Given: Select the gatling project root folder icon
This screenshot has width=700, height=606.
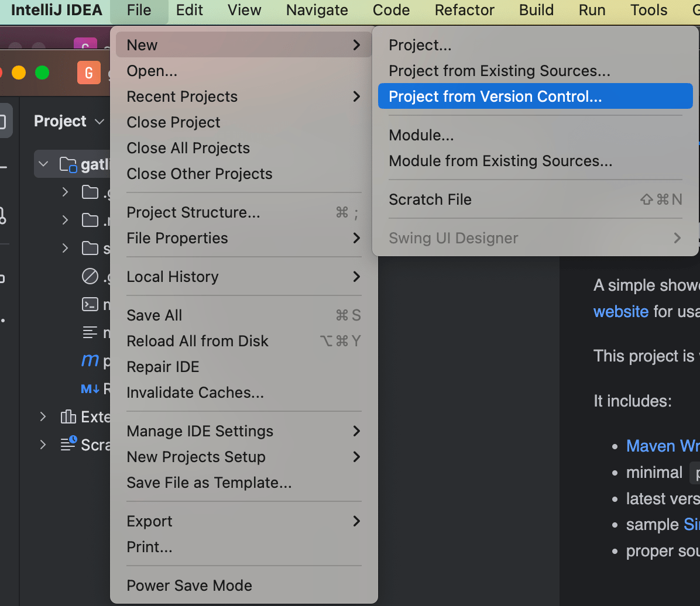Looking at the screenshot, I should 68,164.
